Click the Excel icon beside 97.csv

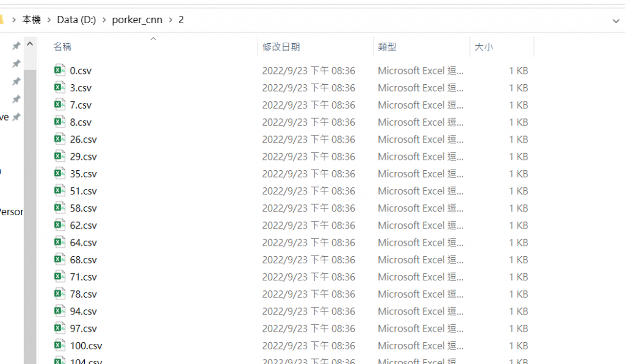tap(60, 328)
